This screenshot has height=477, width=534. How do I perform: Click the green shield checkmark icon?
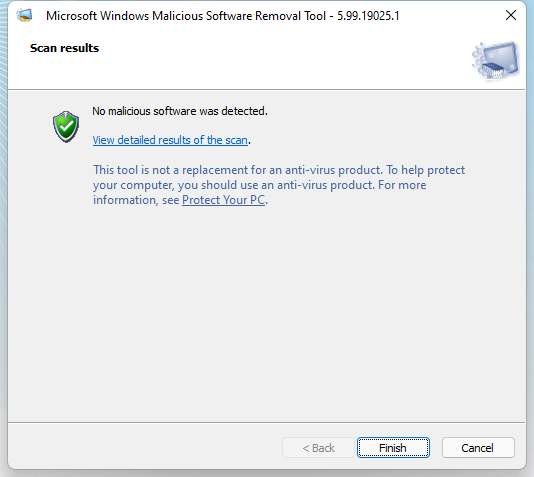[x=66, y=126]
